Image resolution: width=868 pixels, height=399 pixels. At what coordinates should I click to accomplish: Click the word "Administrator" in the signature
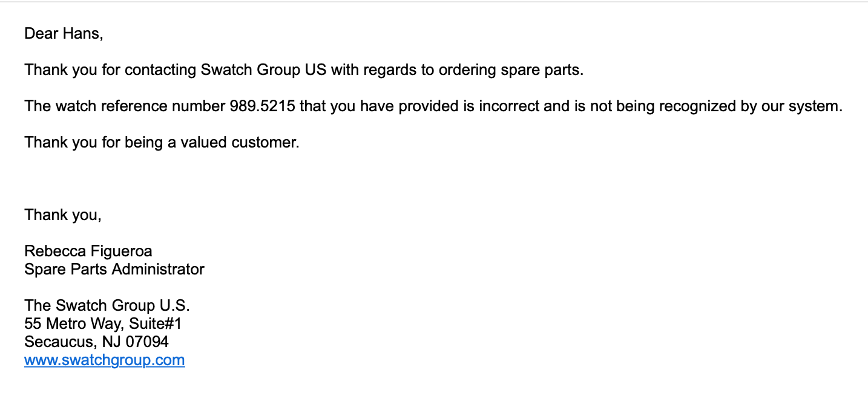click(x=158, y=269)
